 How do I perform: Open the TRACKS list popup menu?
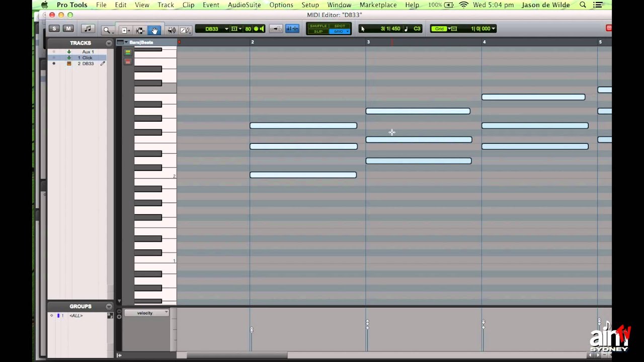(109, 43)
